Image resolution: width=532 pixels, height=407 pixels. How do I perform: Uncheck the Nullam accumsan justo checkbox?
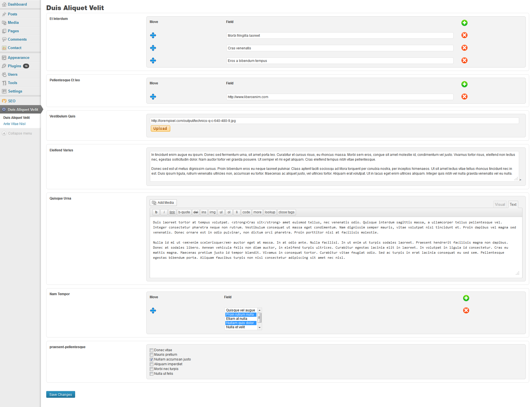(151, 359)
